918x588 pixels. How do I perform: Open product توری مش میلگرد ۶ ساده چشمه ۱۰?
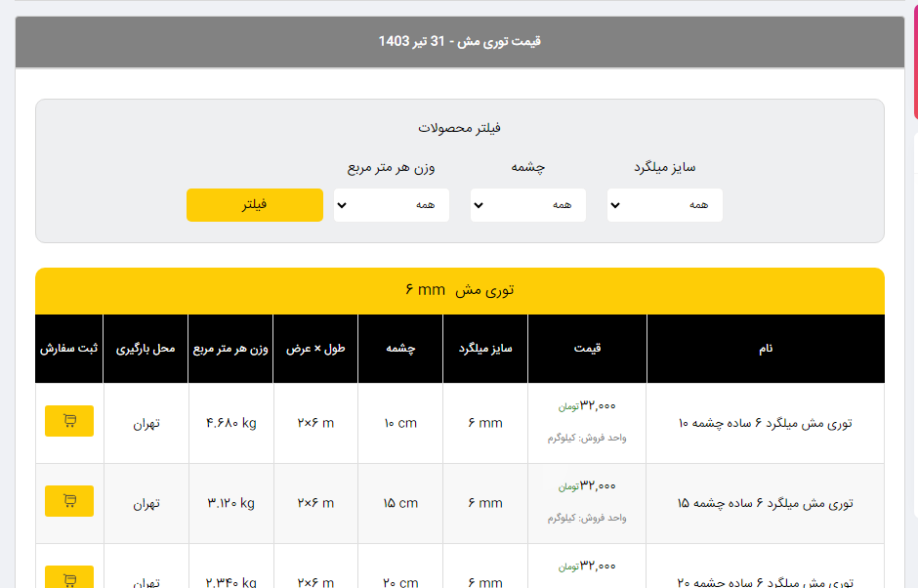(x=765, y=423)
